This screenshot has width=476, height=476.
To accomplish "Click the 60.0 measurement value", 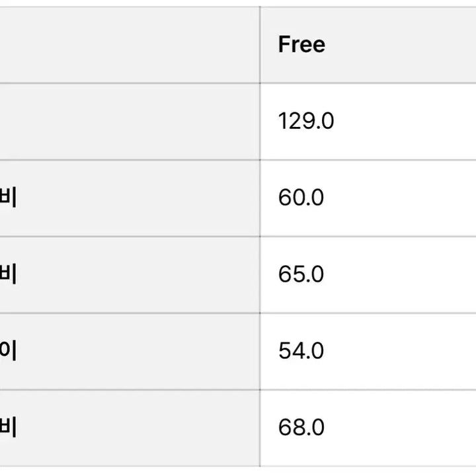I will 301,198.
